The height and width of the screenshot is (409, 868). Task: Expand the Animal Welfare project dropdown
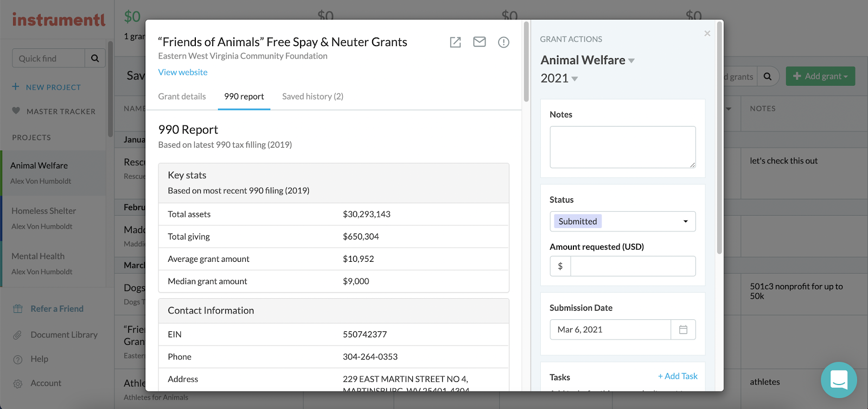pyautogui.click(x=631, y=61)
